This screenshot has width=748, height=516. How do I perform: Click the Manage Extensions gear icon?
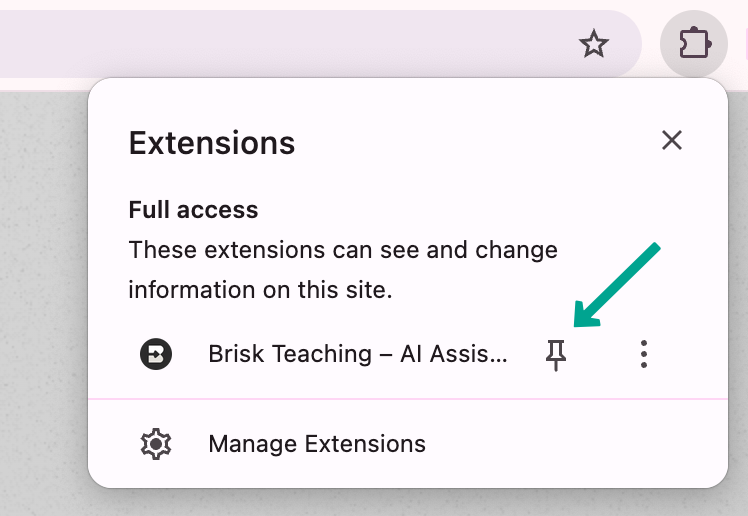tap(156, 443)
